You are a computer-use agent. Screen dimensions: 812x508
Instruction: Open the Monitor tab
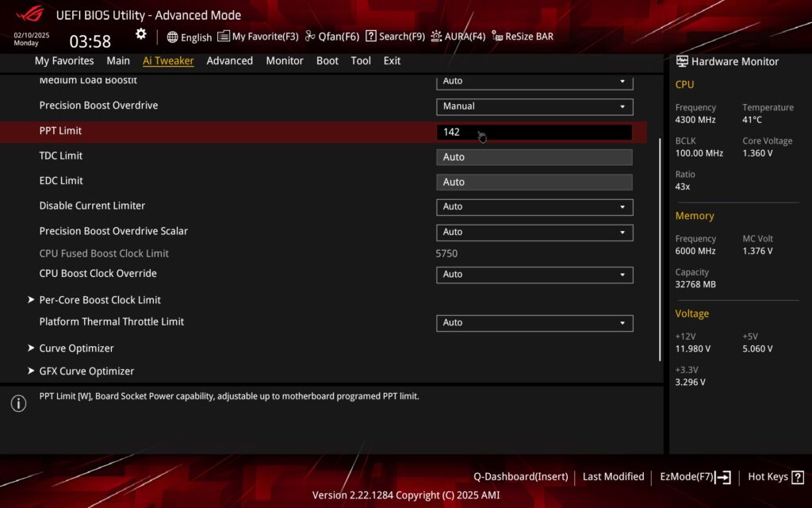pyautogui.click(x=284, y=61)
